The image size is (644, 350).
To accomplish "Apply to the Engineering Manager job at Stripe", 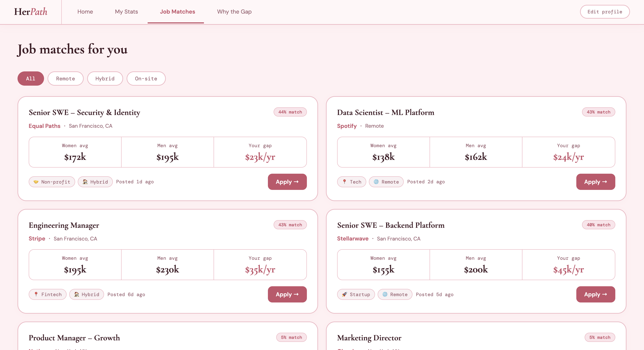I will click(x=287, y=294).
